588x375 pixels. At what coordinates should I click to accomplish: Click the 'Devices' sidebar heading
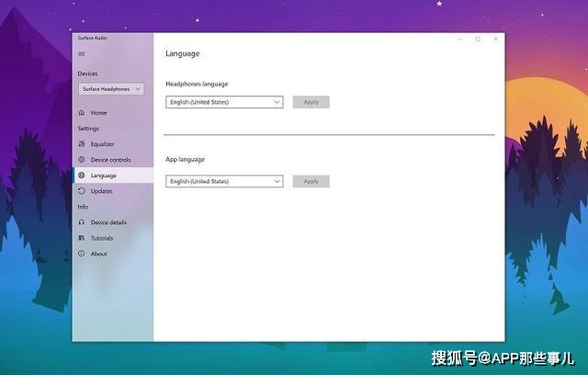pos(87,74)
